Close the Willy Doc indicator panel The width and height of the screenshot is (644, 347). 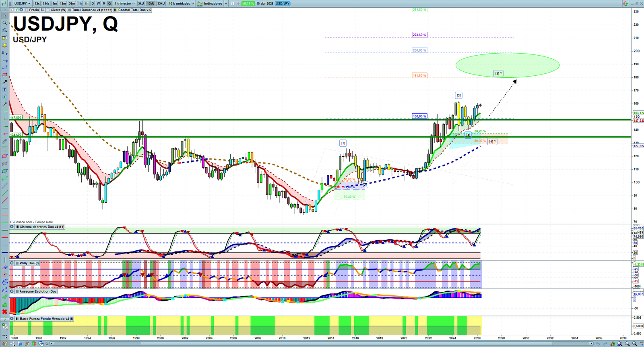(x=12, y=263)
